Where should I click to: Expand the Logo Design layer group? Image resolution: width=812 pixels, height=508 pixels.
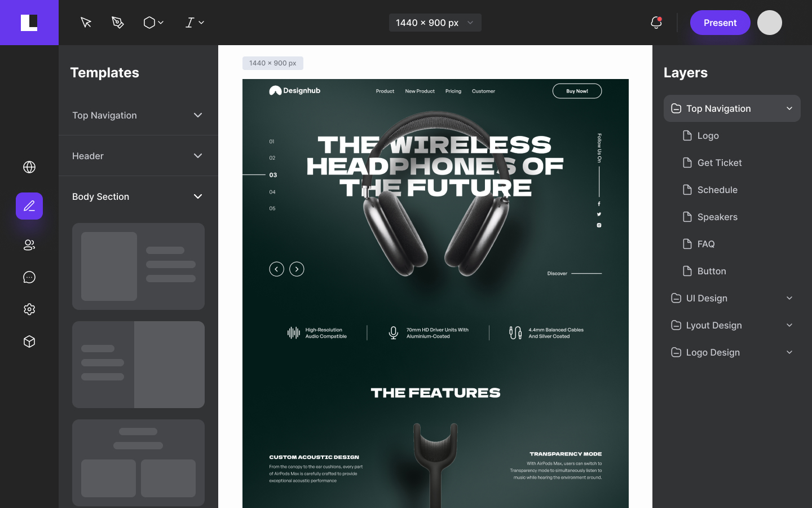789,352
